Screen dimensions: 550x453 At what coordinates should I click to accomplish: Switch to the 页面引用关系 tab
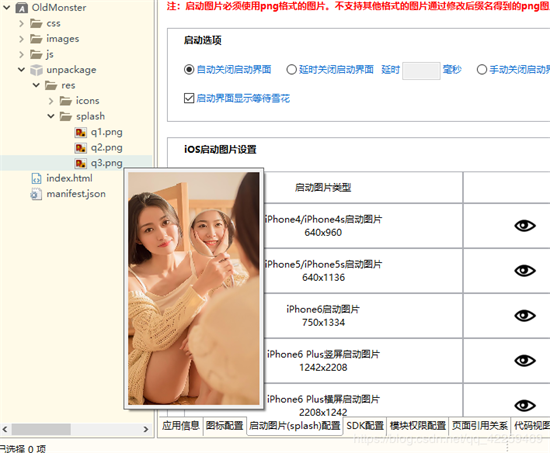click(479, 426)
